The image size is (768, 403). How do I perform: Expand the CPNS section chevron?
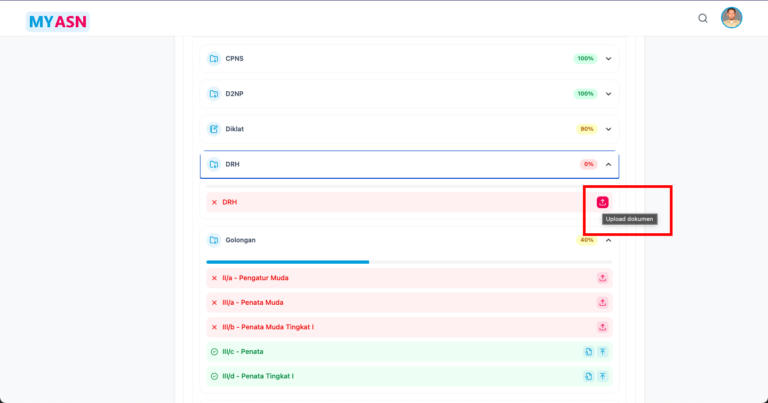[x=608, y=59]
